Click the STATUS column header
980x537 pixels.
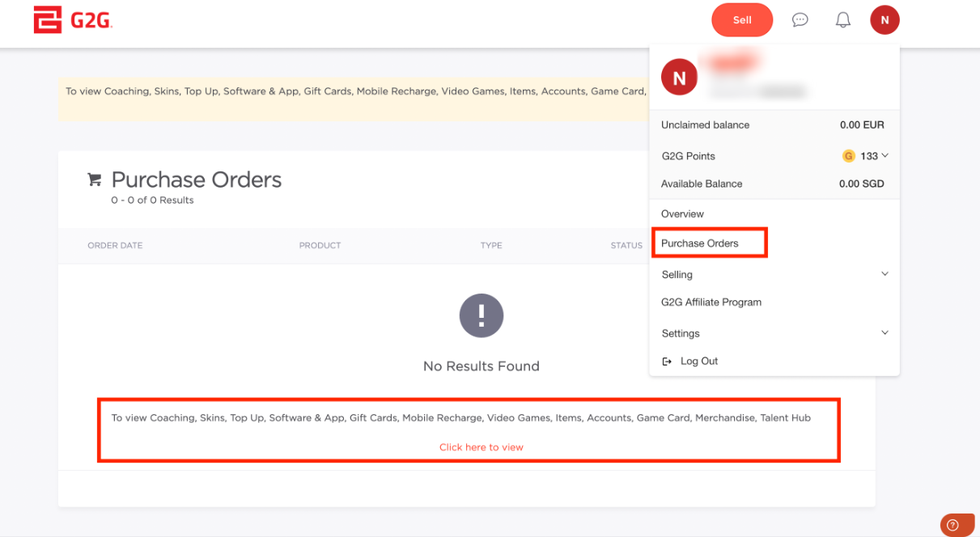(626, 246)
